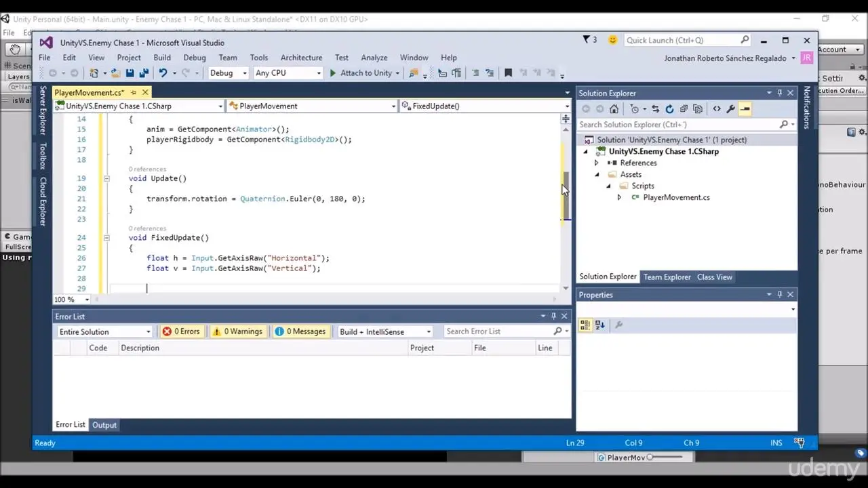Open the FixedUpdate() member dropdown
Image resolution: width=868 pixels, height=488 pixels.
(x=567, y=106)
